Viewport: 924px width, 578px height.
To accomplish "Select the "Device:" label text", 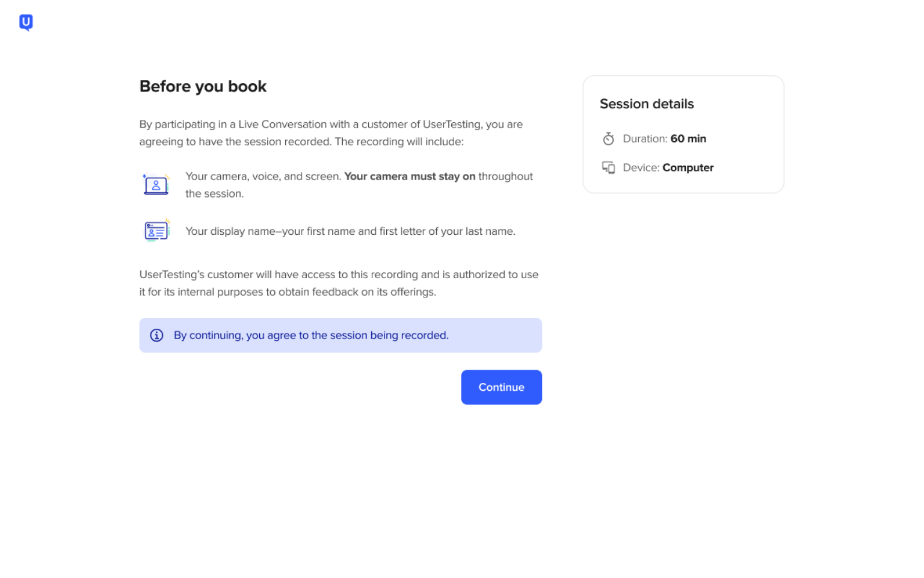I will (x=641, y=167).
